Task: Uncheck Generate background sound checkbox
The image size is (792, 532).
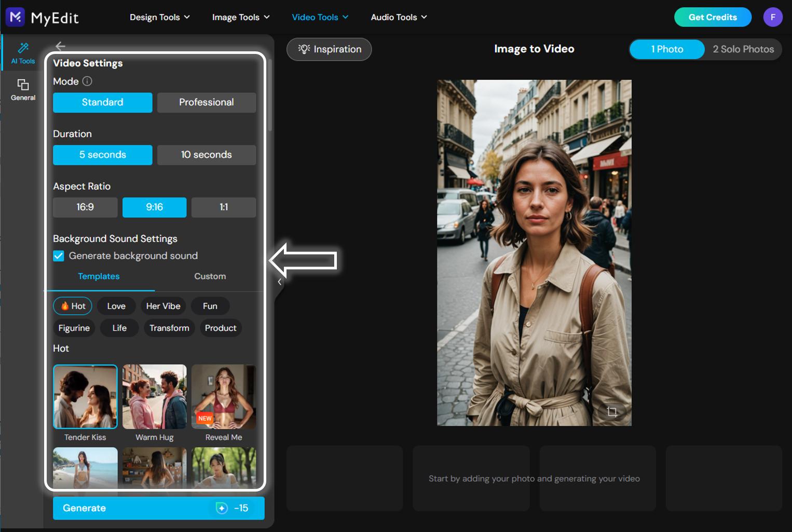Action: tap(59, 256)
